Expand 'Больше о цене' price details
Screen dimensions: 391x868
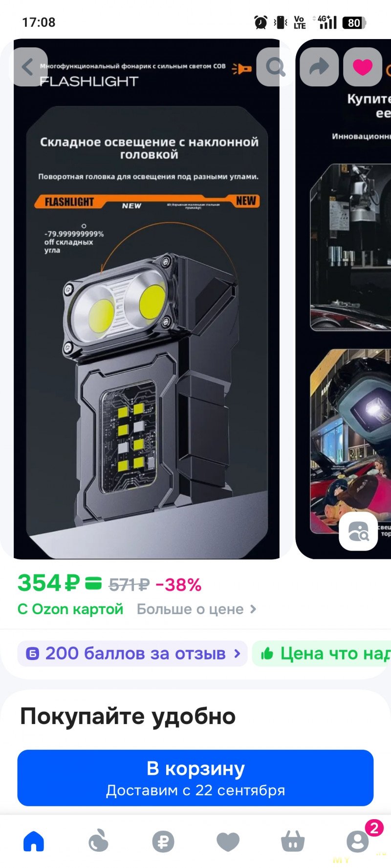pyautogui.click(x=196, y=609)
